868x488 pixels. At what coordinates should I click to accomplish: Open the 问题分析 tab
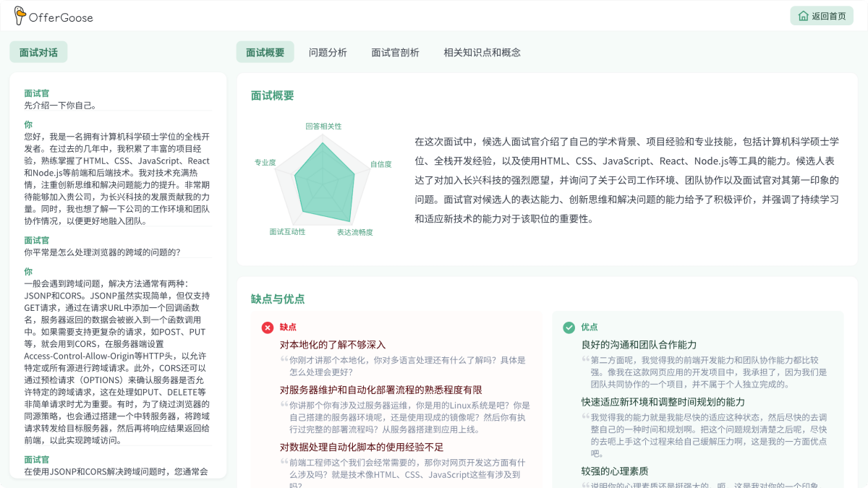[328, 52]
